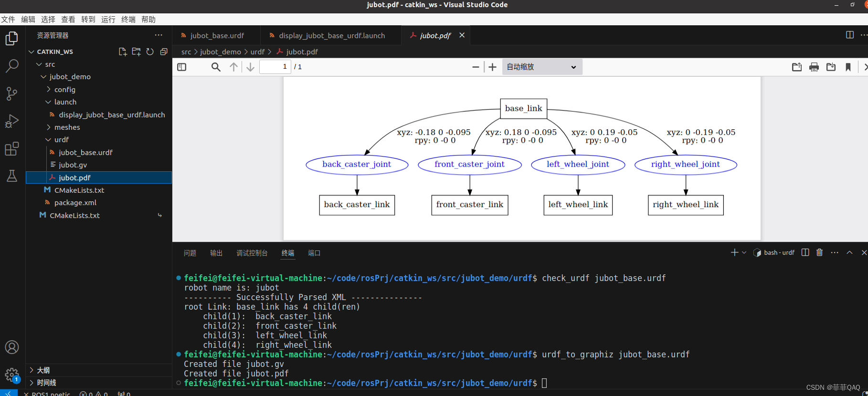Open the 文件 menu

click(8, 19)
